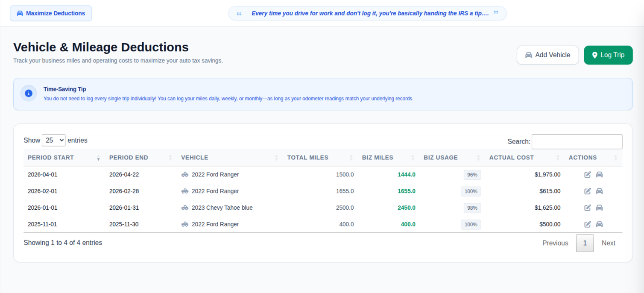Sort table by Total Miles
This screenshot has height=293, width=644.
(x=320, y=158)
